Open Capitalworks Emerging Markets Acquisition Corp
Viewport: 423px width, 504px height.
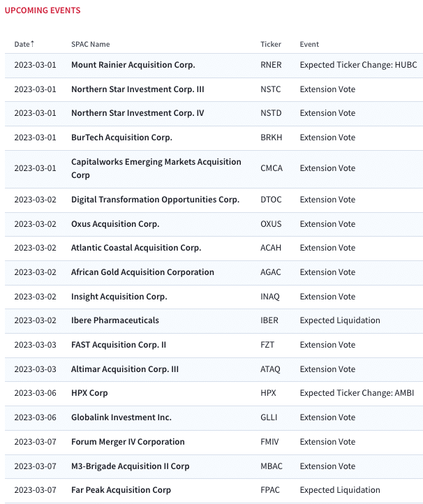point(156,168)
